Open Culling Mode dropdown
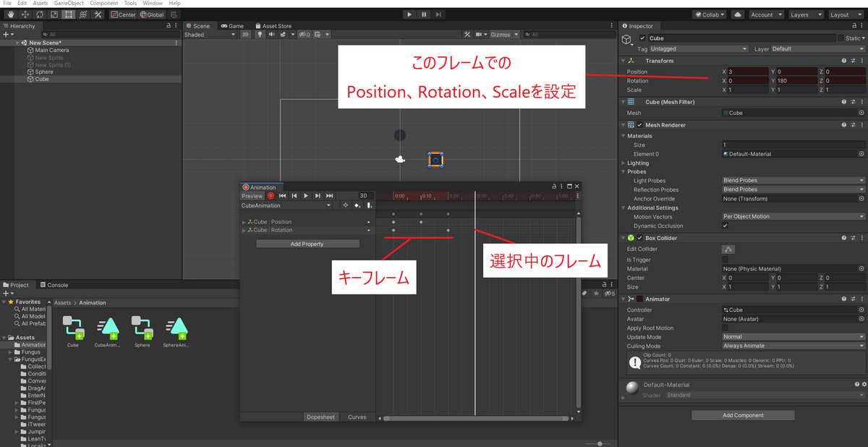This screenshot has height=447, width=868. tap(793, 346)
